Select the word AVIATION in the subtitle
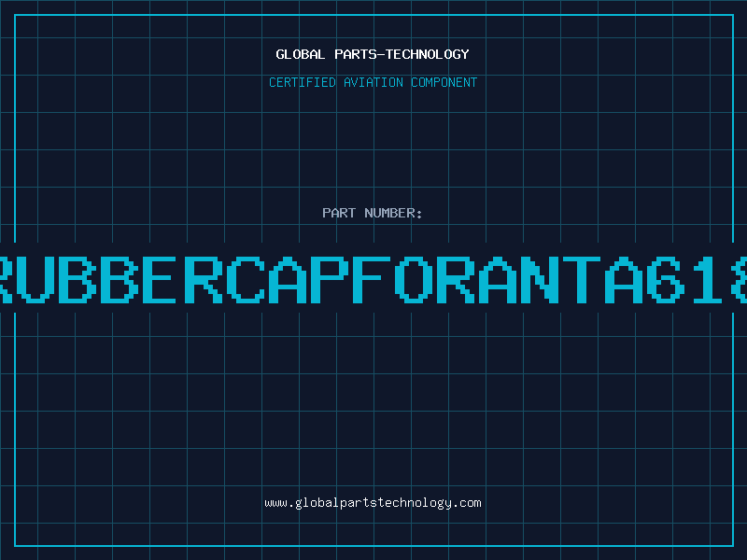747x560 pixels. (x=373, y=82)
